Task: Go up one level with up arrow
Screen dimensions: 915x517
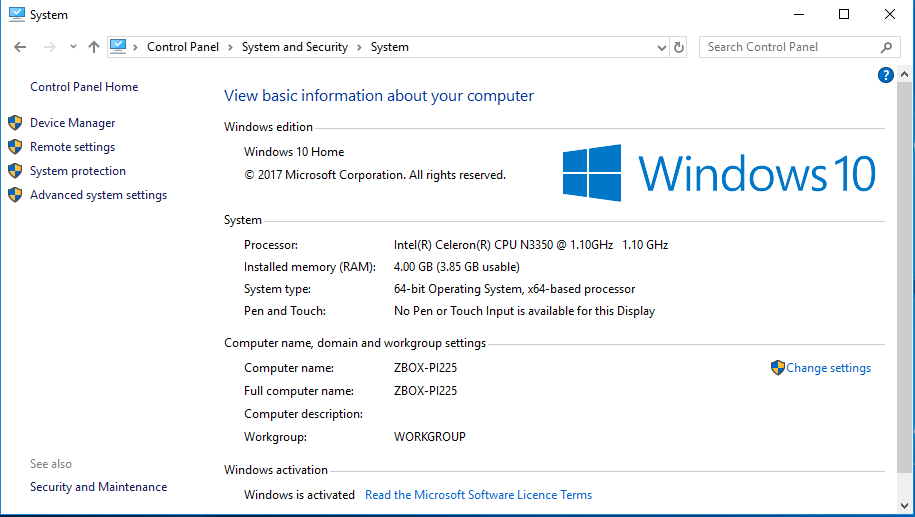Action: click(x=93, y=47)
